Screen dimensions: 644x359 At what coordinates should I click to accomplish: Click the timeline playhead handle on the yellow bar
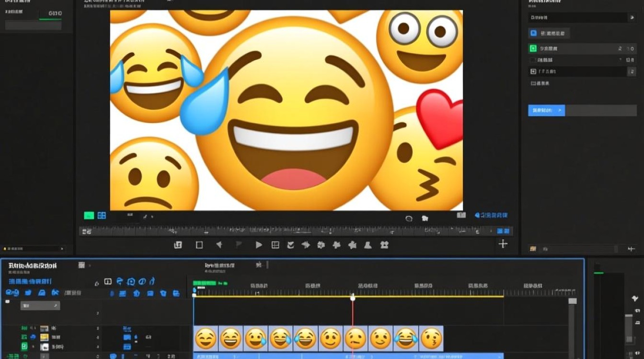click(353, 298)
